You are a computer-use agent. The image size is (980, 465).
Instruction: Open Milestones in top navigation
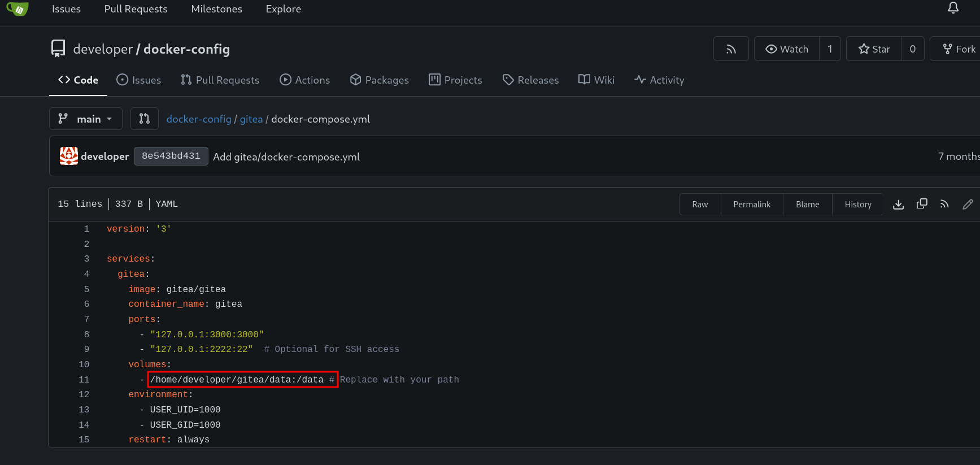216,9
